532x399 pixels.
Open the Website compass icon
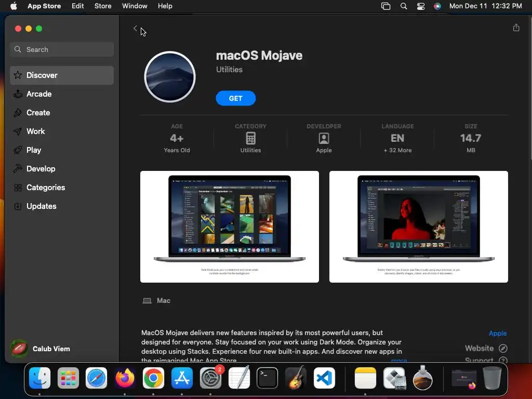tap(503, 349)
